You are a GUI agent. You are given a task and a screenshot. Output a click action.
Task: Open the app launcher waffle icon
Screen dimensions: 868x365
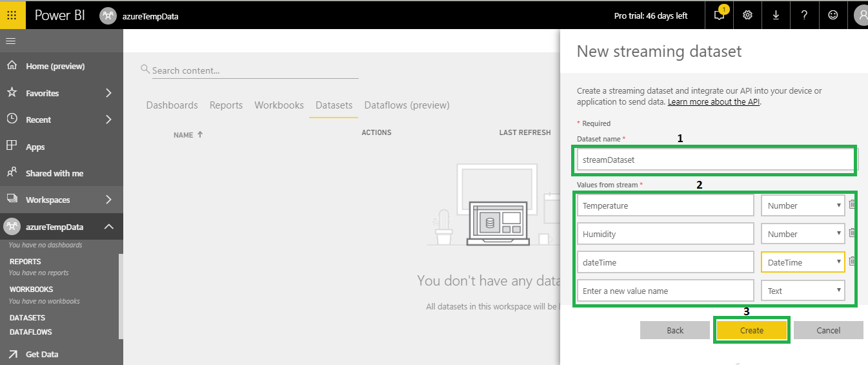(x=12, y=16)
